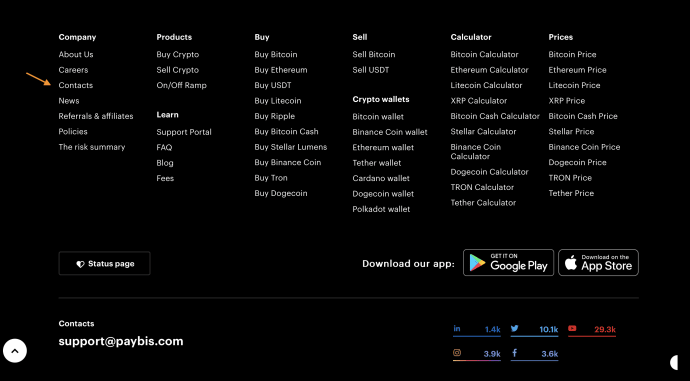View the XRP Price page
This screenshot has height=381, width=690.
pyautogui.click(x=567, y=101)
